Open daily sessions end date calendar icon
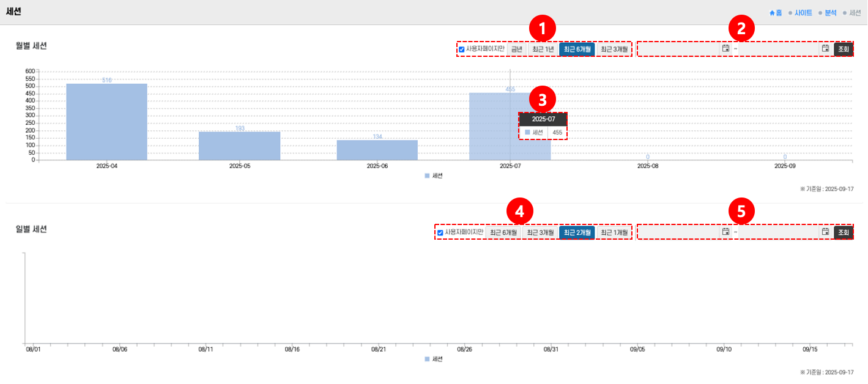Image resolution: width=868 pixels, height=384 pixels. coord(825,232)
